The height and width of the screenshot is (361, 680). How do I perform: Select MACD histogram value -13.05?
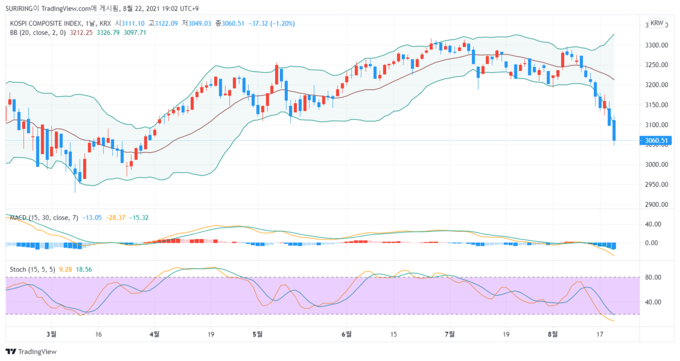(92, 218)
